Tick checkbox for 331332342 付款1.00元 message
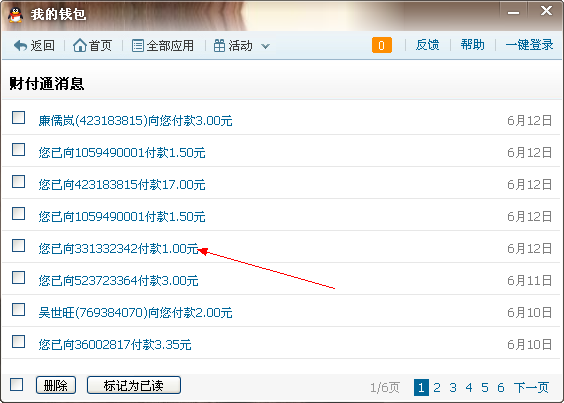The width and height of the screenshot is (564, 403). coord(18,246)
